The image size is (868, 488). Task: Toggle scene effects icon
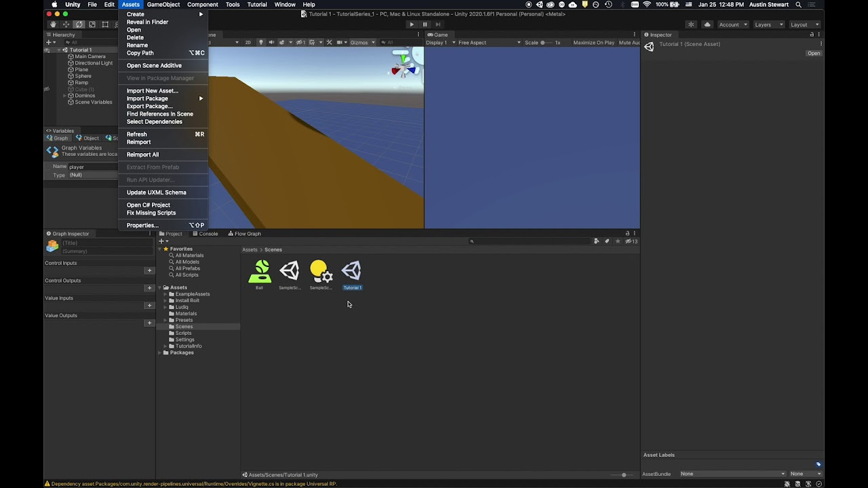[x=283, y=43]
